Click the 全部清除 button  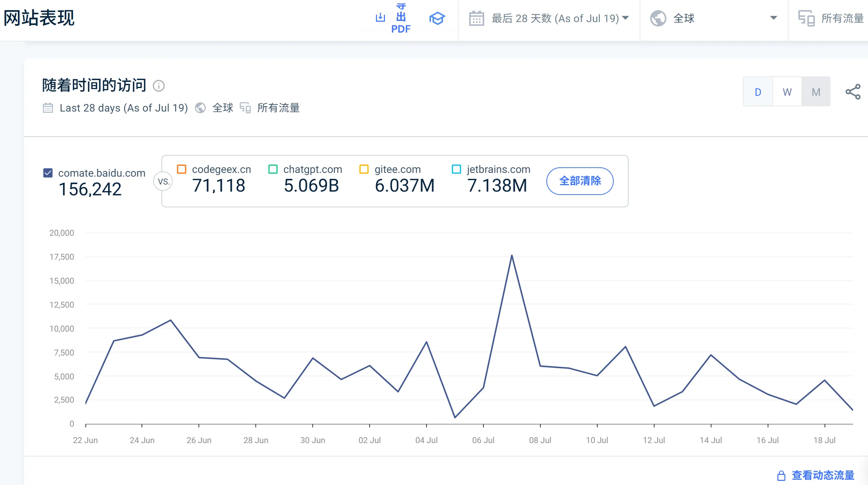580,181
